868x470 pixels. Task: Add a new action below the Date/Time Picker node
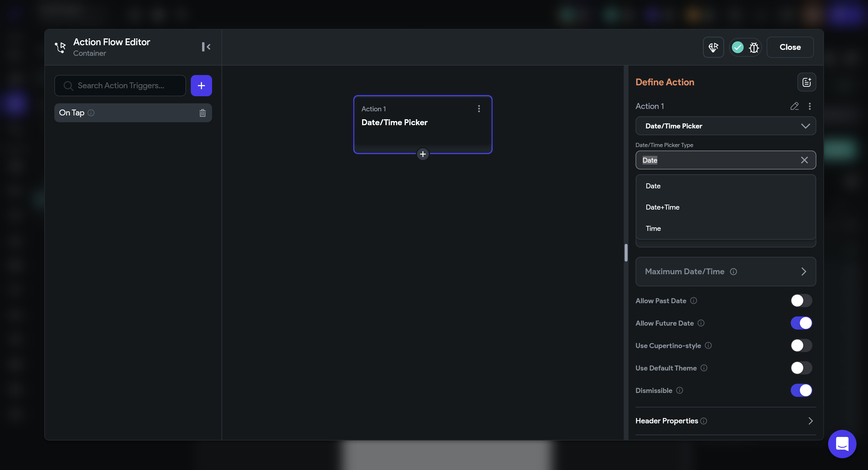423,154
